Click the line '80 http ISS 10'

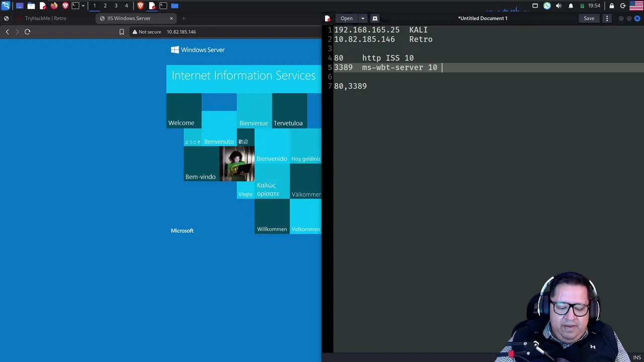tap(374, 58)
